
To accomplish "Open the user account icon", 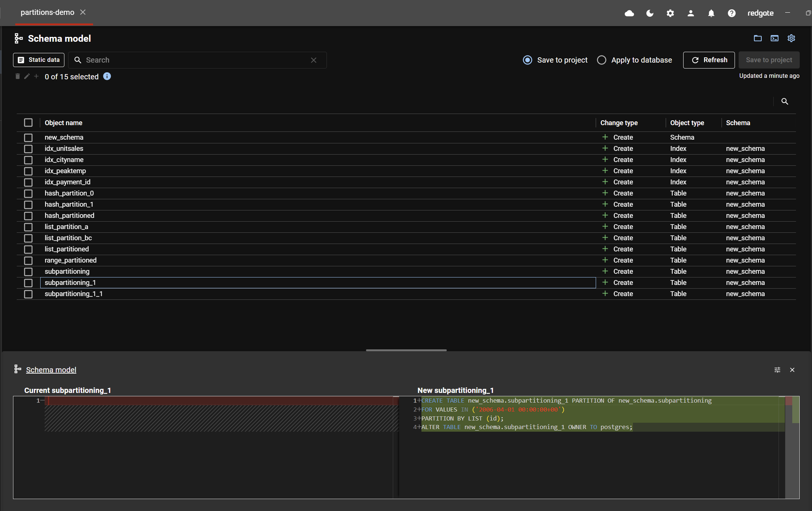I will coord(691,13).
